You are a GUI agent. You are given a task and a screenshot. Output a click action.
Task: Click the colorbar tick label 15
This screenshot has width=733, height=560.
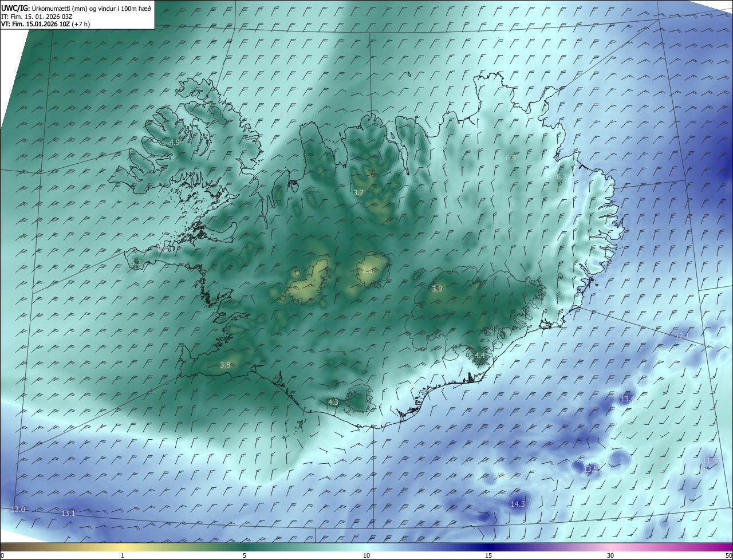click(488, 555)
